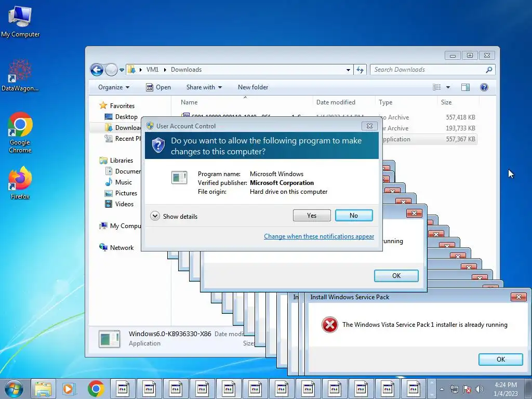Screen dimensions: 532x399
Task: Select Libraries in the navigation pane
Action: point(116,160)
